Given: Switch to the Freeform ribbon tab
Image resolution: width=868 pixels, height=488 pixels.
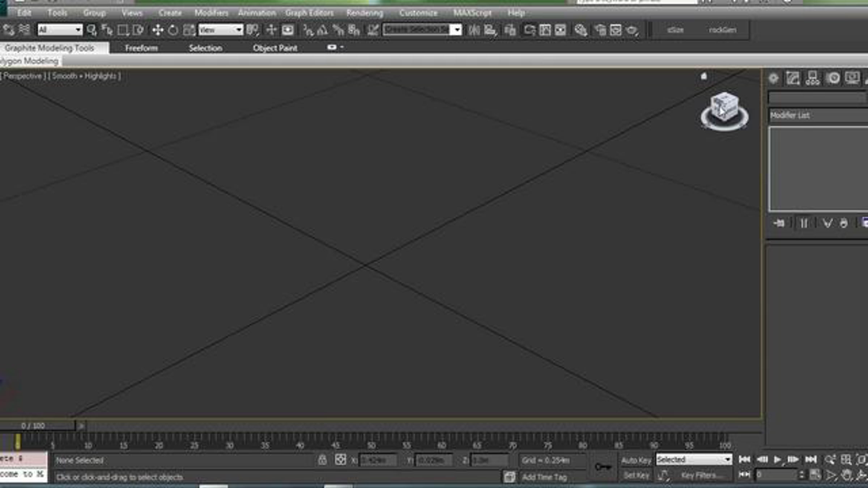Looking at the screenshot, I should 141,48.
